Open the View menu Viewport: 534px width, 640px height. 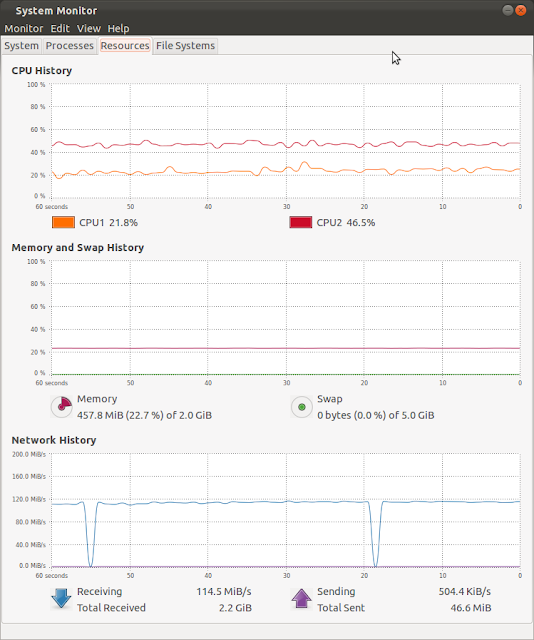pos(89,29)
